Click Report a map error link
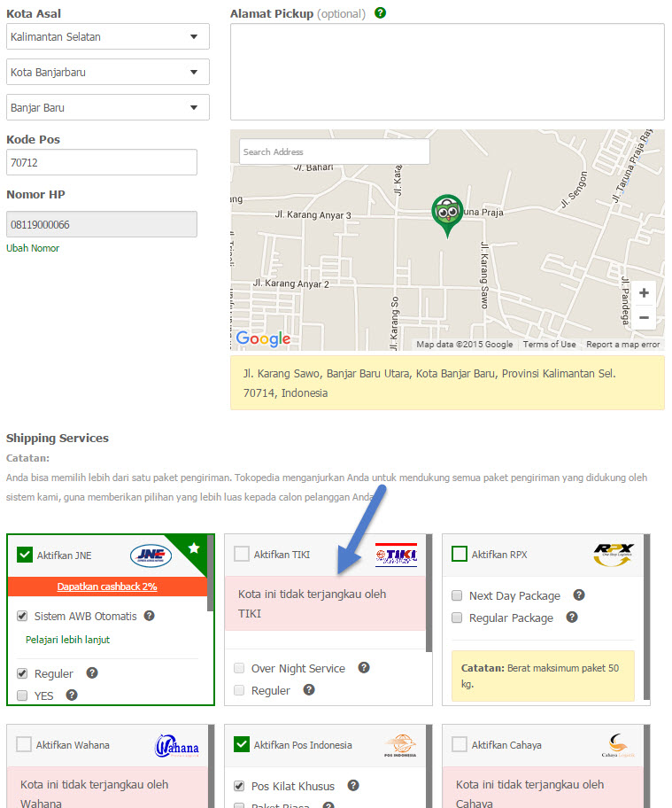This screenshot has height=808, width=672. coord(623,345)
